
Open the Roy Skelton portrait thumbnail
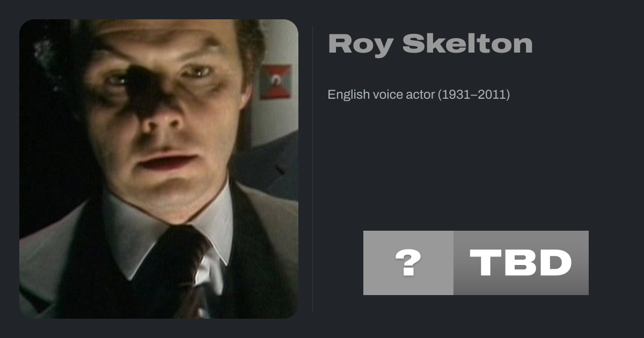coord(159,169)
